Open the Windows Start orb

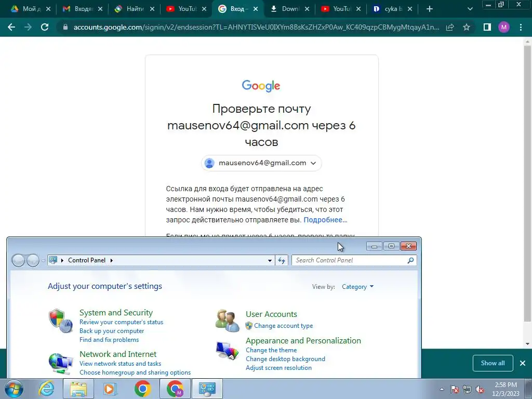(x=14, y=389)
